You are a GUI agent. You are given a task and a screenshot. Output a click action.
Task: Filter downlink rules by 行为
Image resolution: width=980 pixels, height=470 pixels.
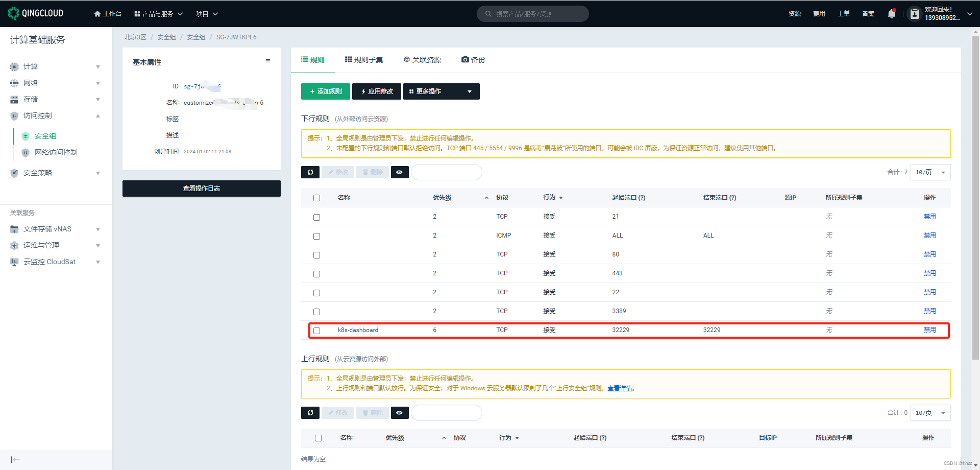tap(561, 198)
